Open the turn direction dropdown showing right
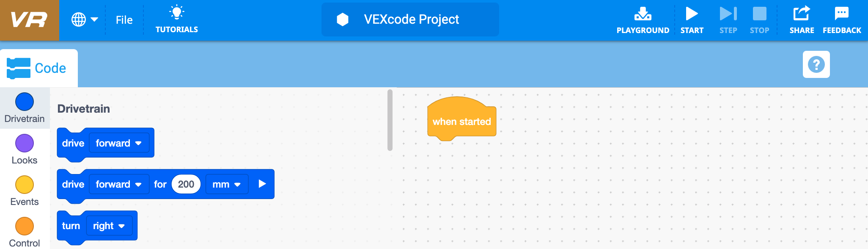 [109, 225]
